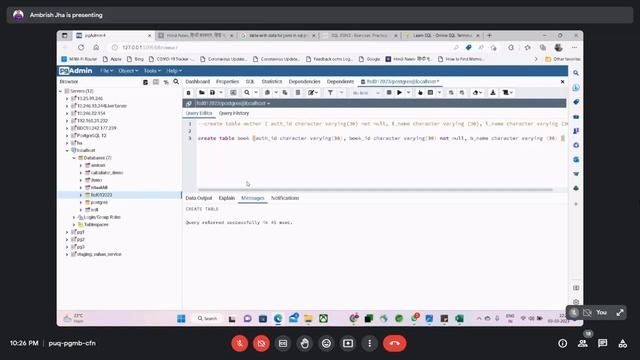Open the Data Output tab
This screenshot has width=640, height=360.
click(199, 198)
